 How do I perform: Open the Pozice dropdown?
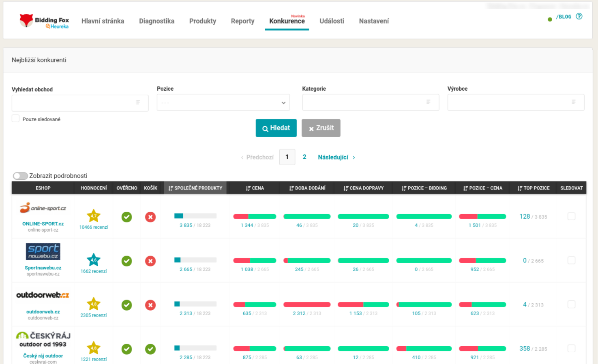pyautogui.click(x=223, y=102)
